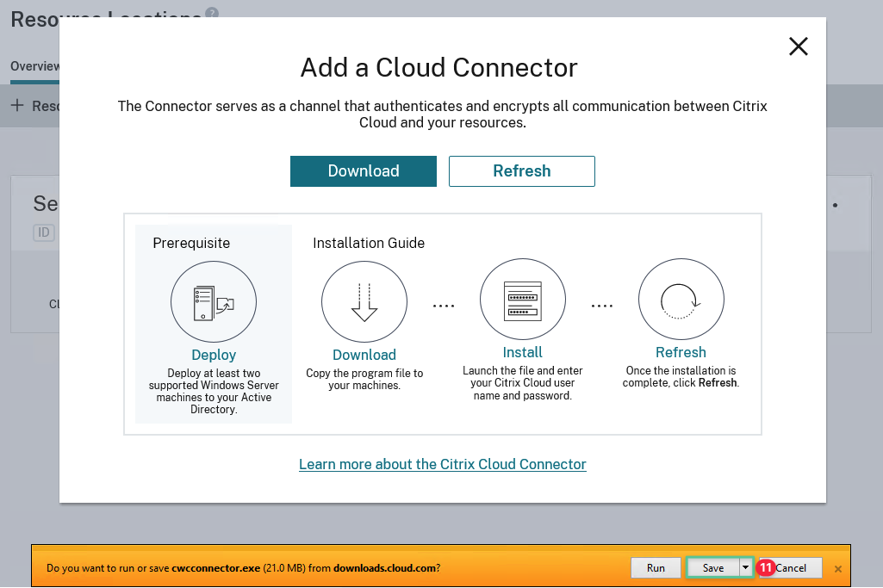
Task: Select the Overview tab behind the dialog
Action: point(35,66)
